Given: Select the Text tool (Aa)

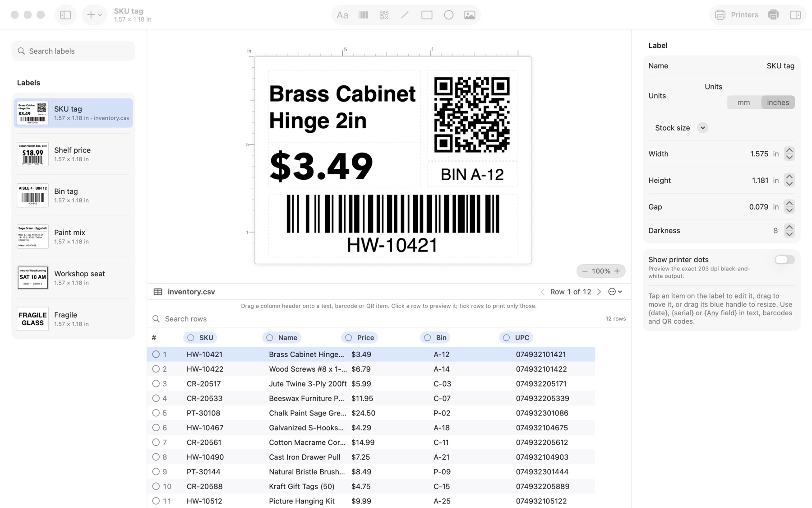Looking at the screenshot, I should point(342,15).
